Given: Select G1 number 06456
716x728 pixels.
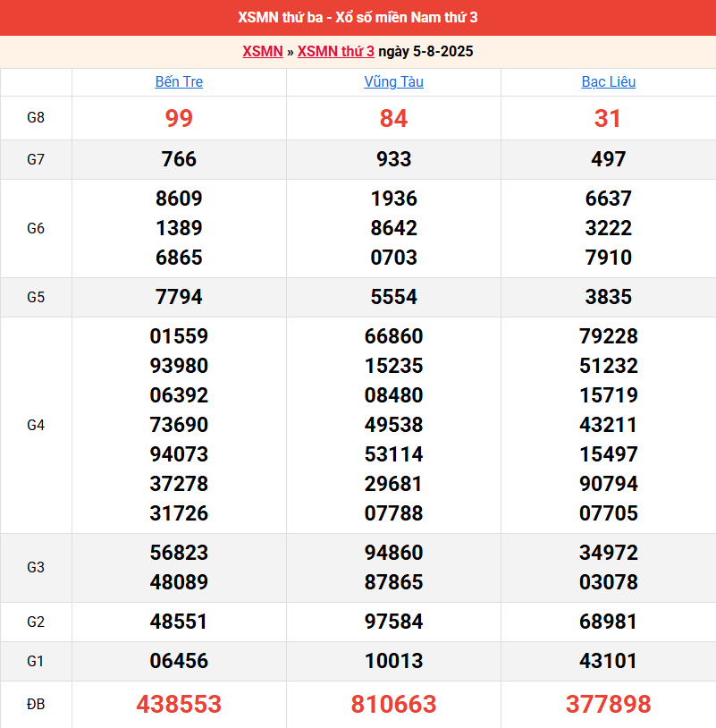Looking at the screenshot, I should pos(179,661).
